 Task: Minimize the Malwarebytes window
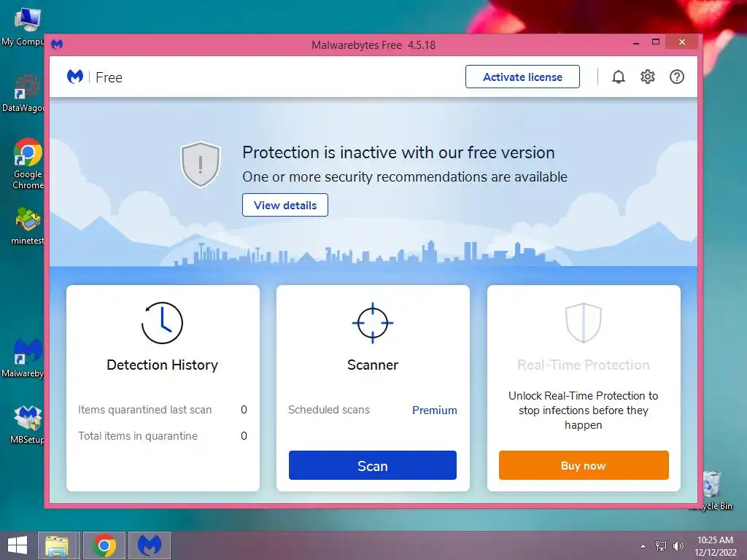(x=635, y=43)
